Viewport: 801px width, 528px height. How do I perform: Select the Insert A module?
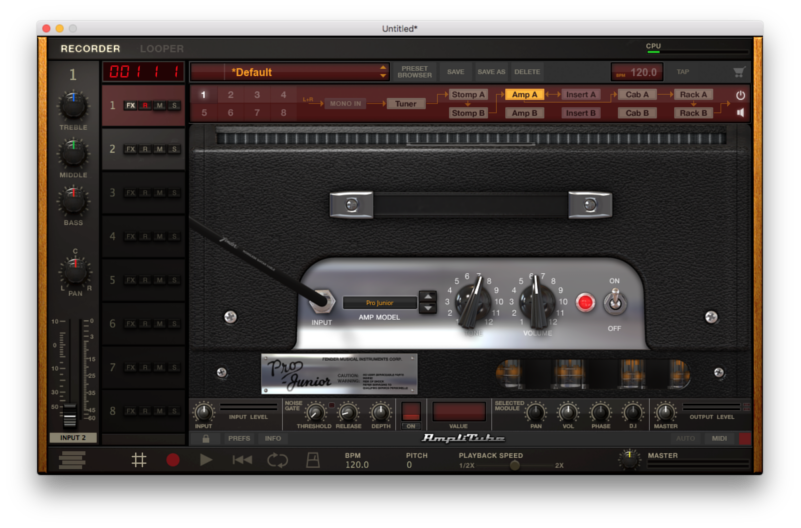point(581,94)
